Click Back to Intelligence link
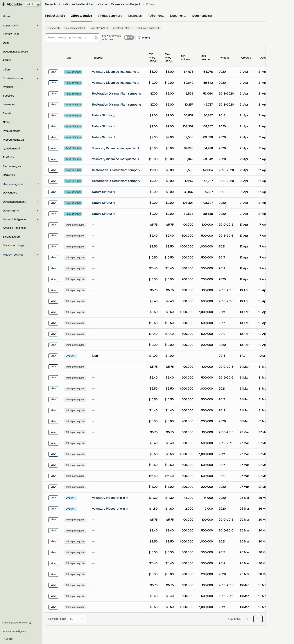Screen dimensions: 294x644 click(15, 632)
